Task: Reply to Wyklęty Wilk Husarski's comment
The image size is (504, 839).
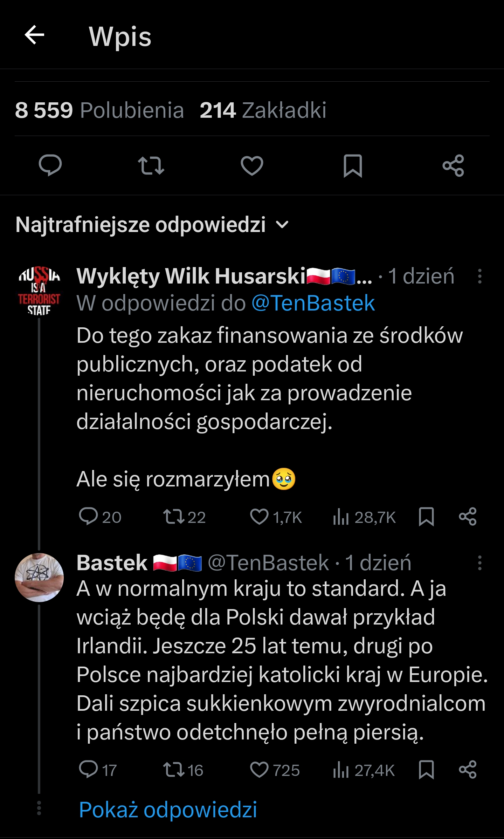Action: pyautogui.click(x=88, y=517)
